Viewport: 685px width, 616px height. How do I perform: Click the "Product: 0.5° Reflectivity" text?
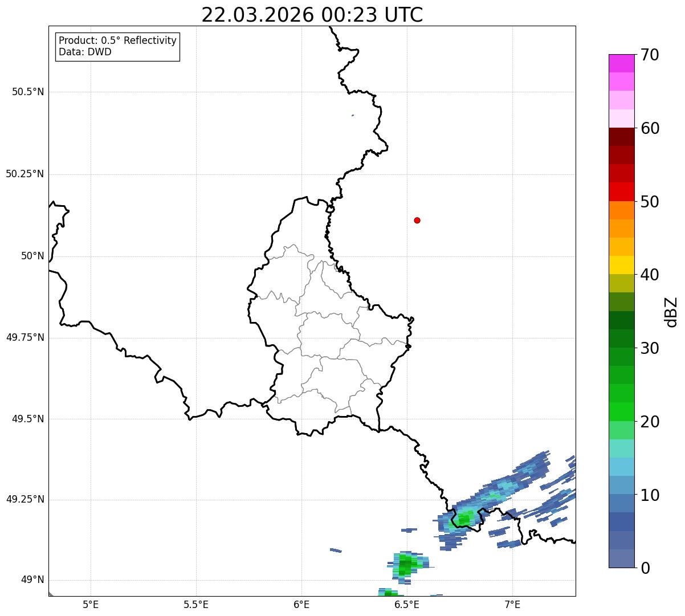click(117, 41)
